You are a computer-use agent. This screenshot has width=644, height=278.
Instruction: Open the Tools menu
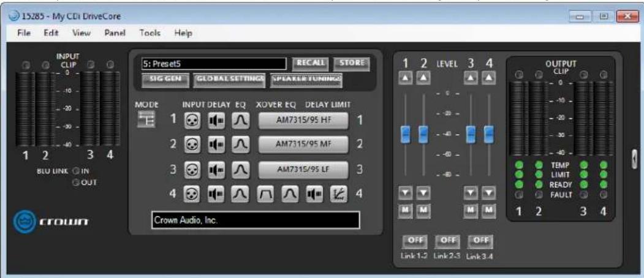coord(150,33)
